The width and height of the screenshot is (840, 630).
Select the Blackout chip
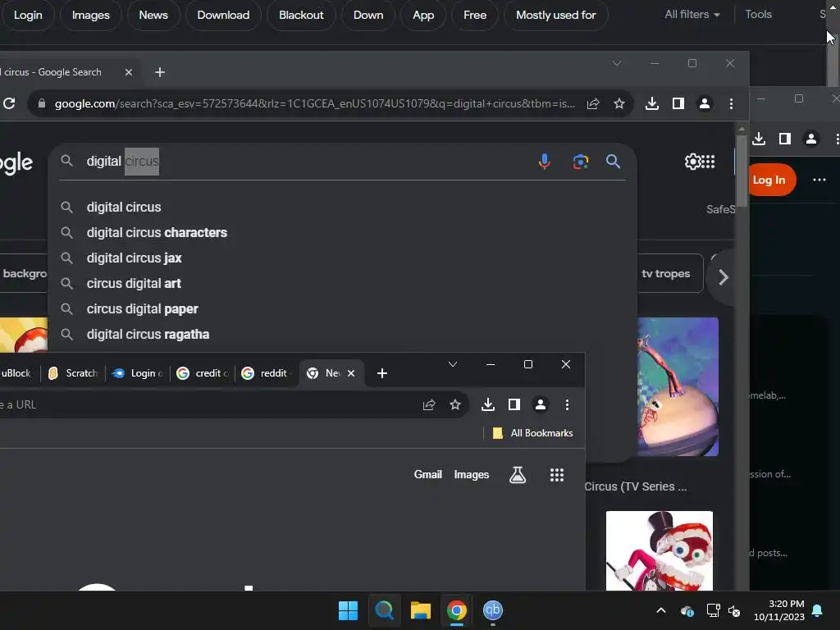tap(301, 15)
